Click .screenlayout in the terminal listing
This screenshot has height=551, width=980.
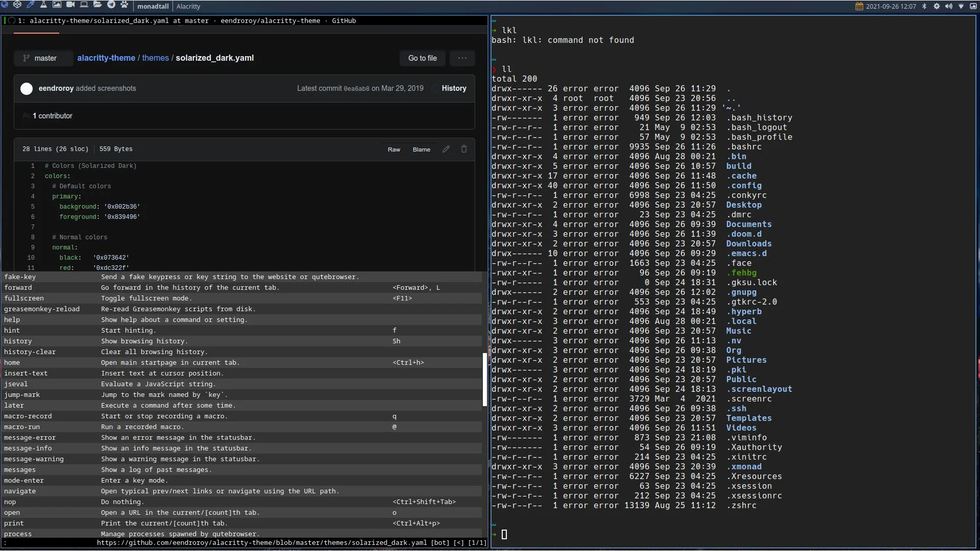759,389
